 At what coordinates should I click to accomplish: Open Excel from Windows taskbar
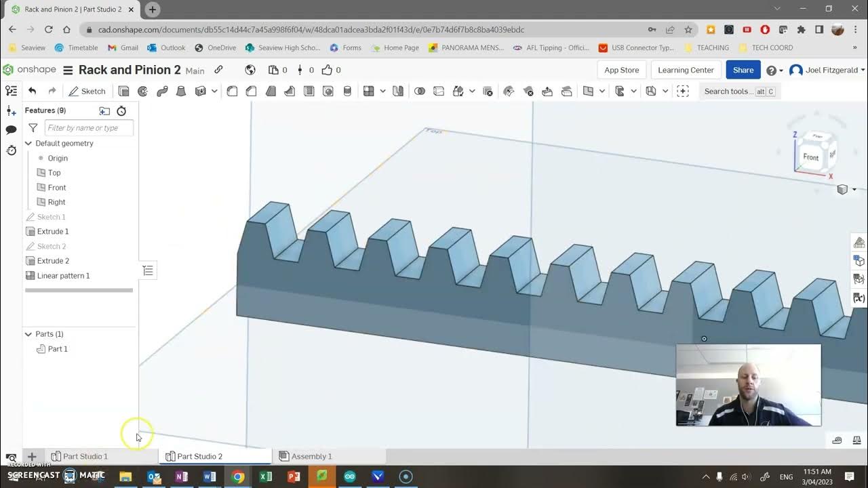point(265,476)
